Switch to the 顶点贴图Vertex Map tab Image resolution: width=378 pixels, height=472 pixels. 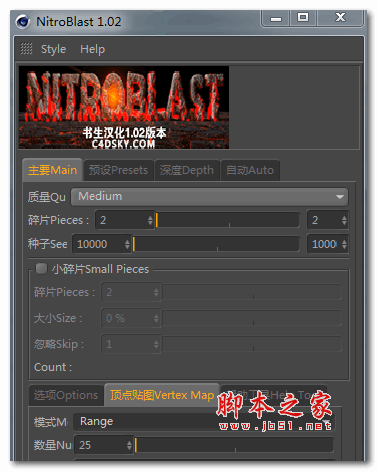click(x=162, y=395)
